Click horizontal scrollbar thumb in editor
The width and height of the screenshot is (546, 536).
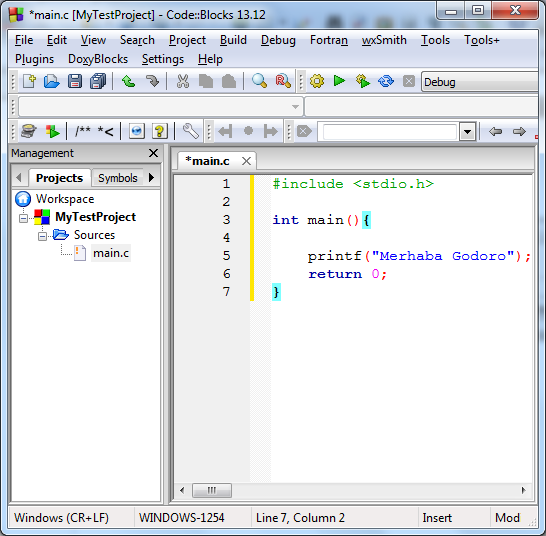click(x=212, y=490)
